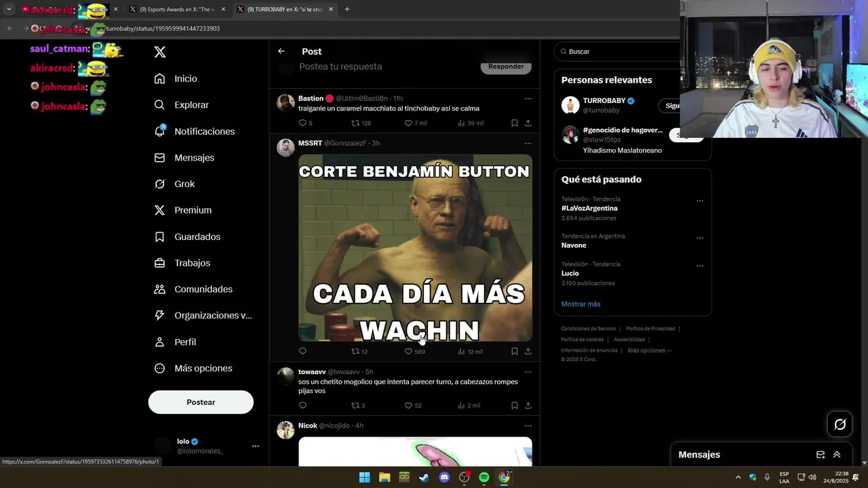868x488 pixels.
Task: Click the Postear button
Action: click(201, 402)
